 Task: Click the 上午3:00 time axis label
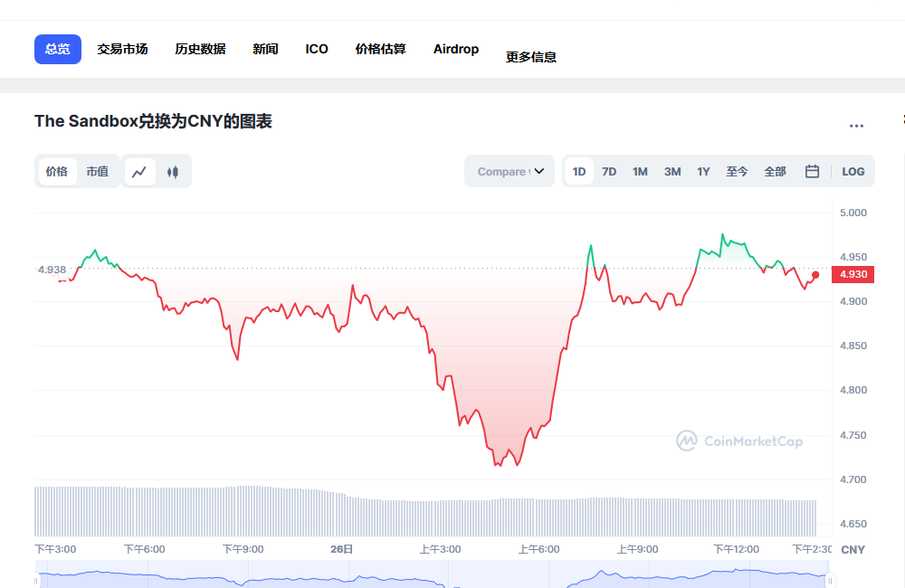441,549
